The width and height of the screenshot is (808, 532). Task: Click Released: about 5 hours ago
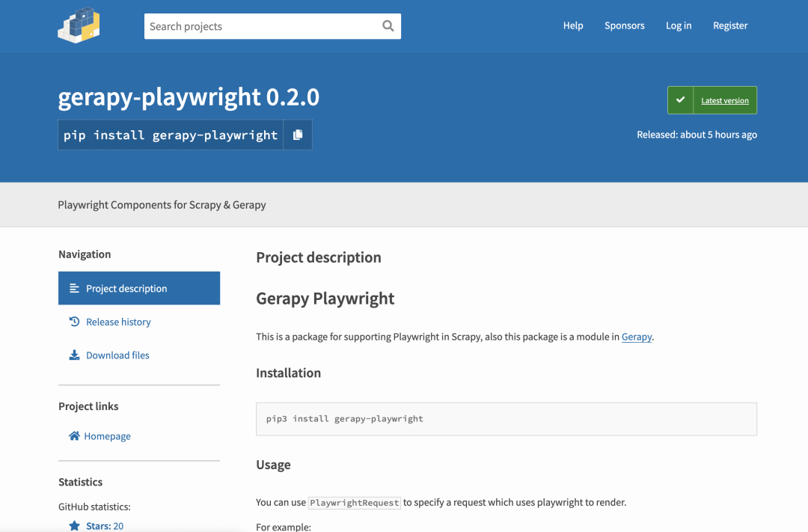[697, 135]
